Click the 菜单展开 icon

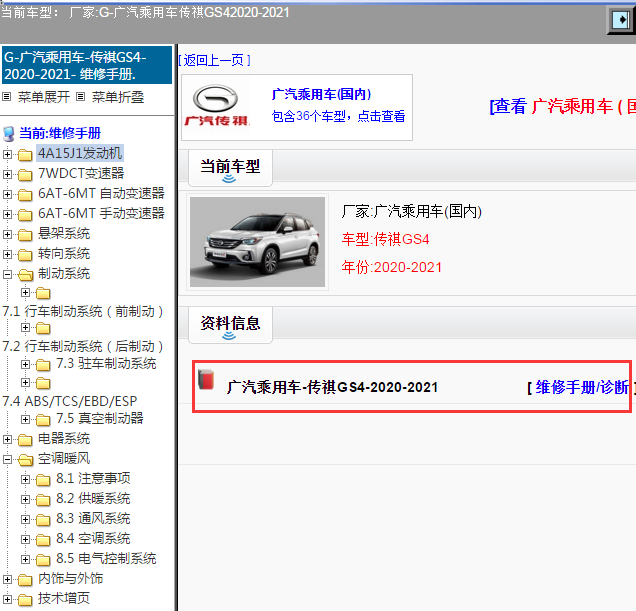click(x=6, y=97)
